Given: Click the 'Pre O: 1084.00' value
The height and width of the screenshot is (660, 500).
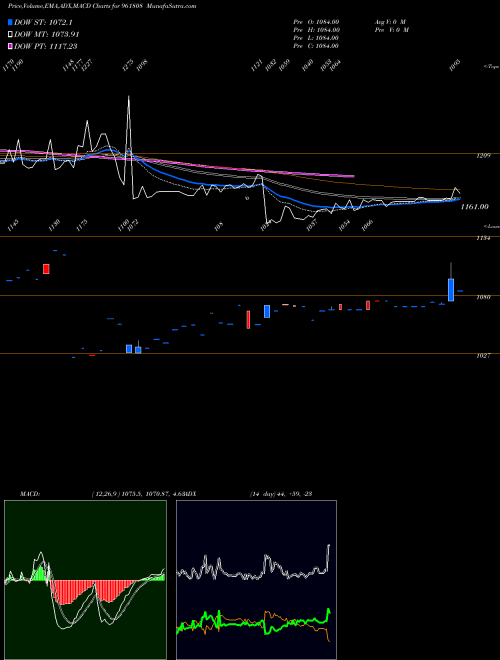Looking at the screenshot, I should tap(316, 21).
